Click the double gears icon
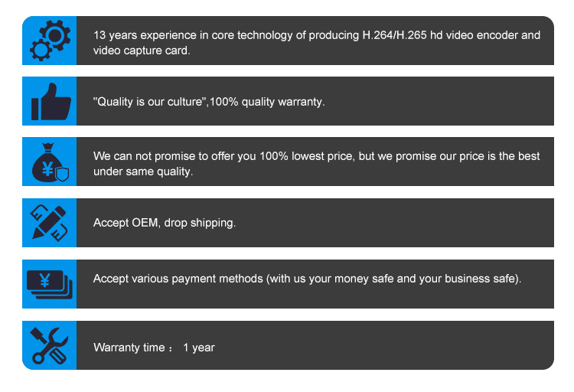 coord(49,41)
